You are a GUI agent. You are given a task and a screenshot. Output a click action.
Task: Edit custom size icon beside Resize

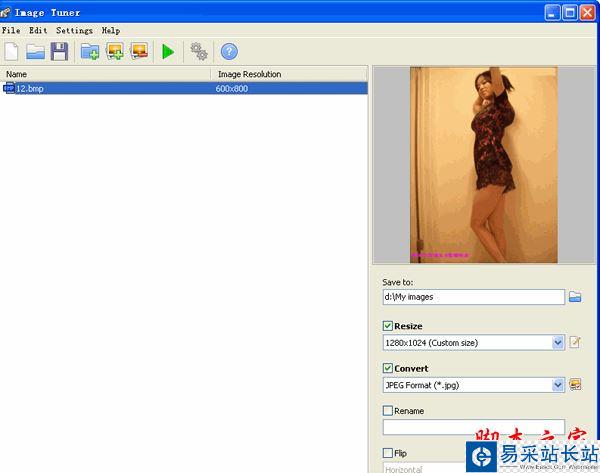coord(575,342)
